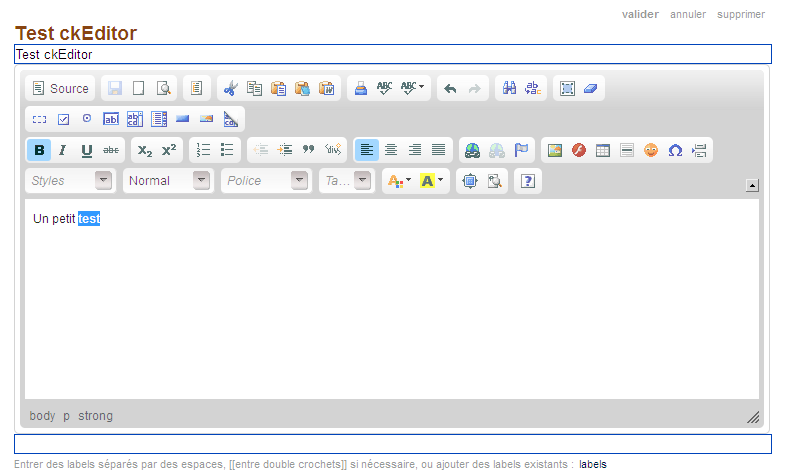
Task: Click the Replace icon
Action: [533, 88]
